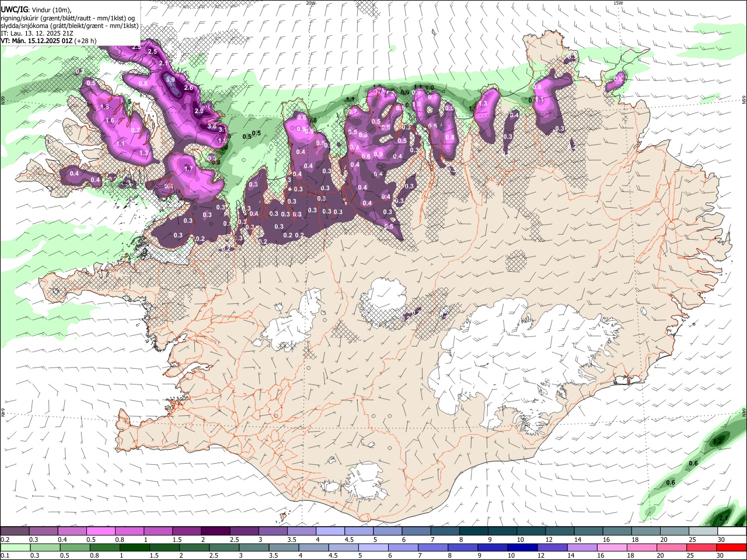Click the UWC/IG title text

coord(14,9)
